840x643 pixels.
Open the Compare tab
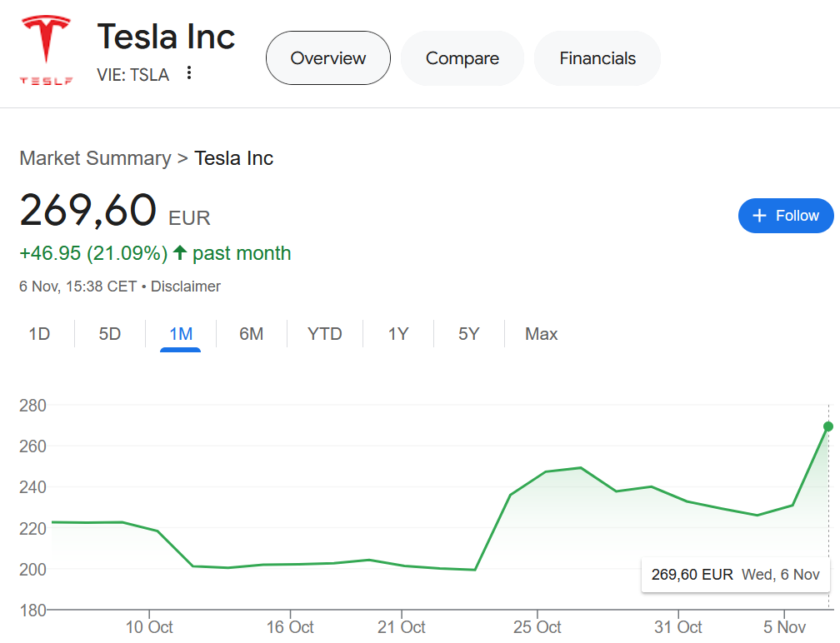point(462,58)
